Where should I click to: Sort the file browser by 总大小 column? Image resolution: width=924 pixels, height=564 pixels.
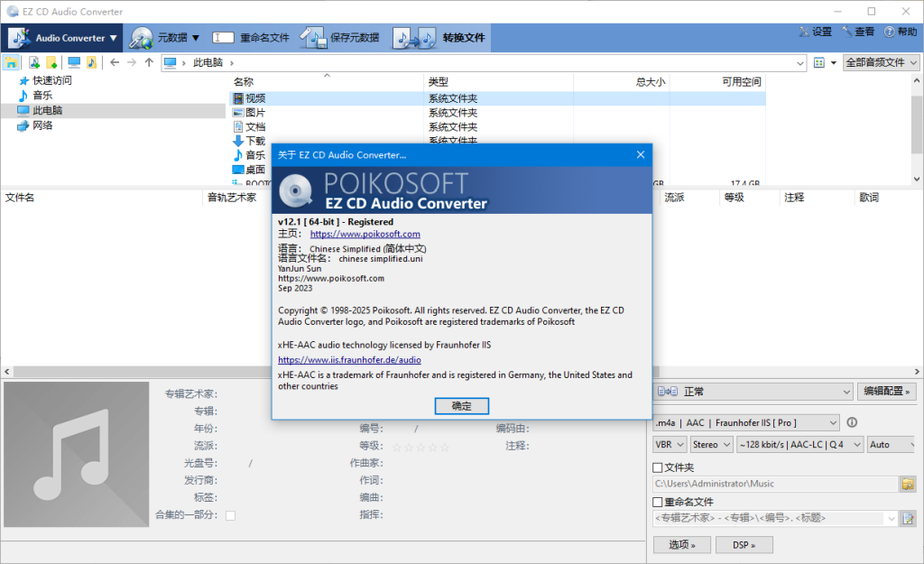621,82
